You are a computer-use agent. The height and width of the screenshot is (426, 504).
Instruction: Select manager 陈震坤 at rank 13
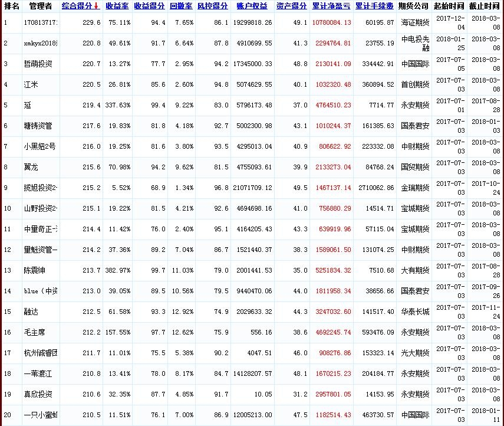click(x=35, y=270)
